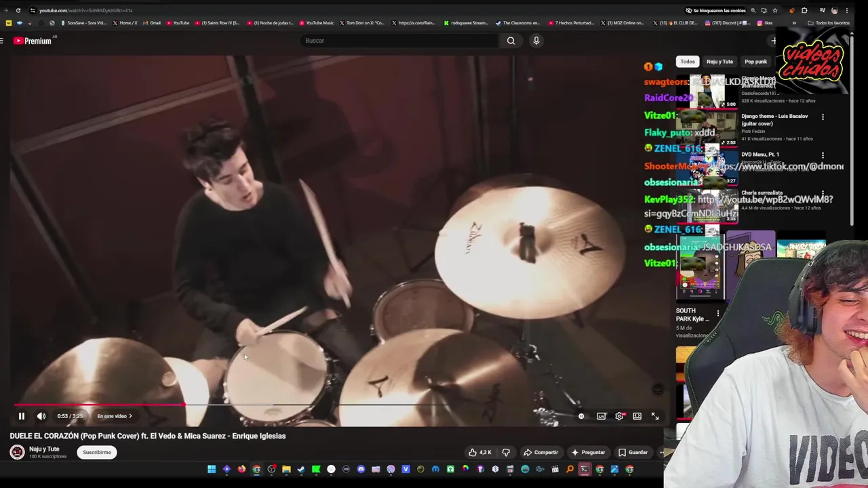Screen dimensions: 868x488
Task: Open the Windows Start button
Action: (x=212, y=469)
